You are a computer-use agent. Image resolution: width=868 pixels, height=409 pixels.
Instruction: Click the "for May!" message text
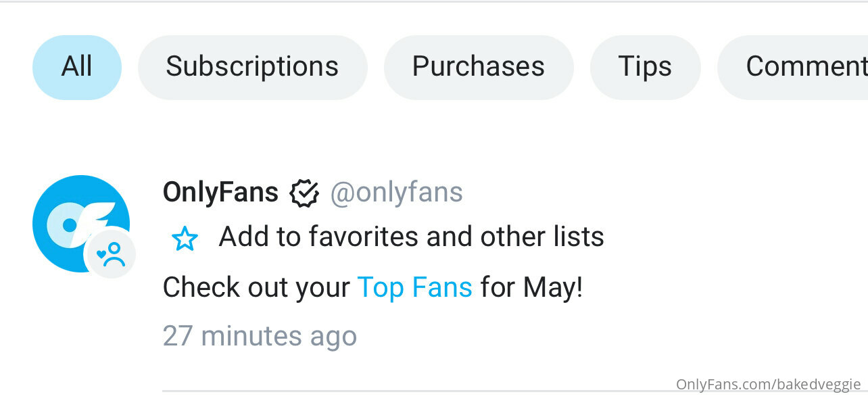click(531, 288)
